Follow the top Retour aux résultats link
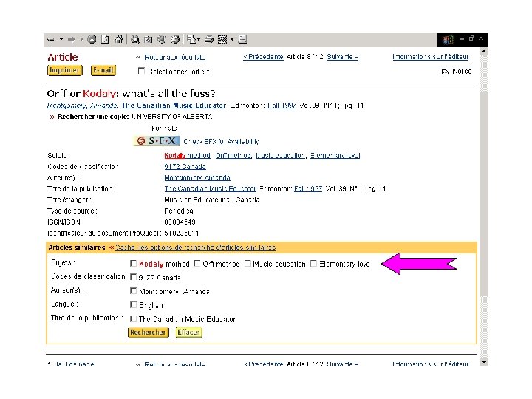 pyautogui.click(x=174, y=58)
